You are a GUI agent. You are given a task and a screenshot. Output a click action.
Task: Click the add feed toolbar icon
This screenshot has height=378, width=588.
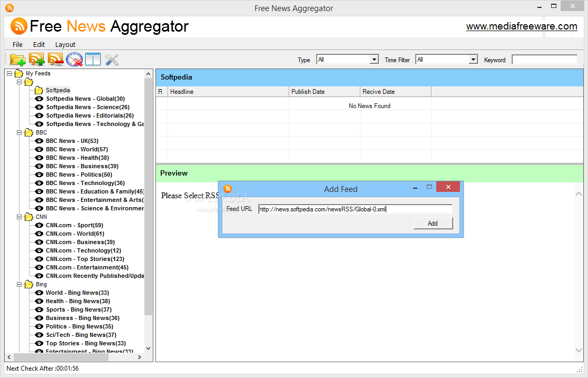(37, 59)
